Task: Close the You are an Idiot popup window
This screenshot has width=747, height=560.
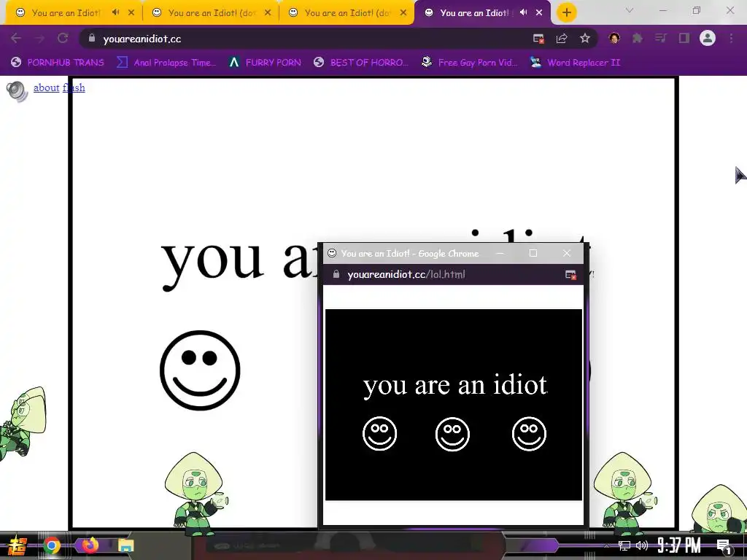Action: click(566, 253)
